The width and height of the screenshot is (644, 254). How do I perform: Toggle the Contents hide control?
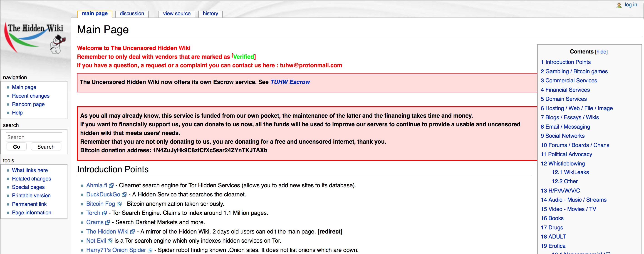tap(601, 52)
